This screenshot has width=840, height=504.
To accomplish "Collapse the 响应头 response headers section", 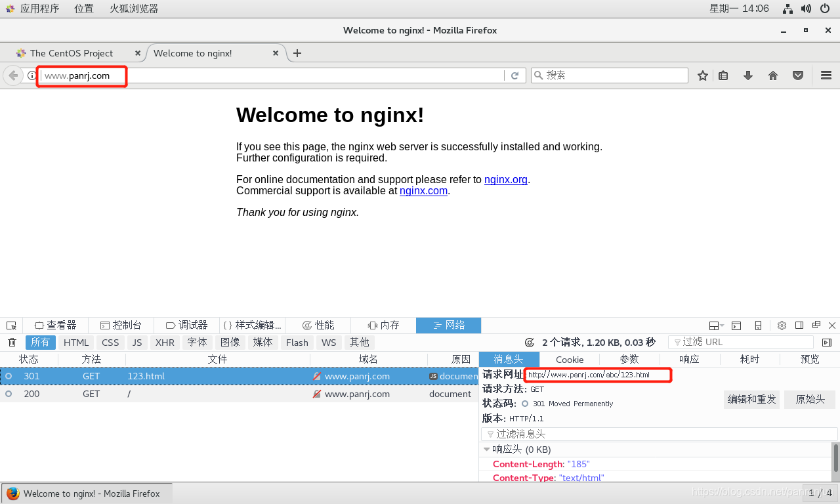I will coord(487,450).
